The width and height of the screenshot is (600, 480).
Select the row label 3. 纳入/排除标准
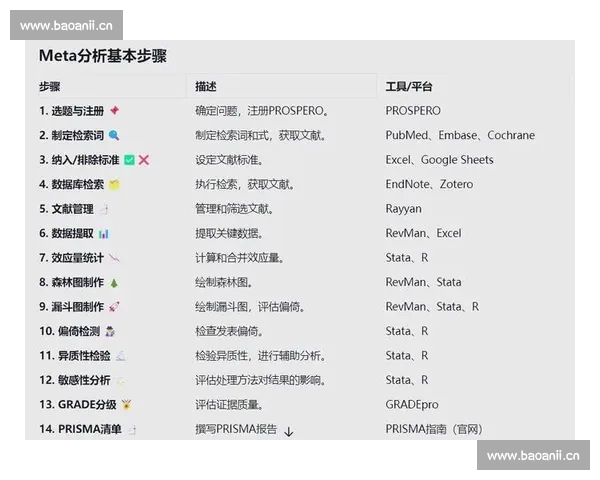(79, 160)
